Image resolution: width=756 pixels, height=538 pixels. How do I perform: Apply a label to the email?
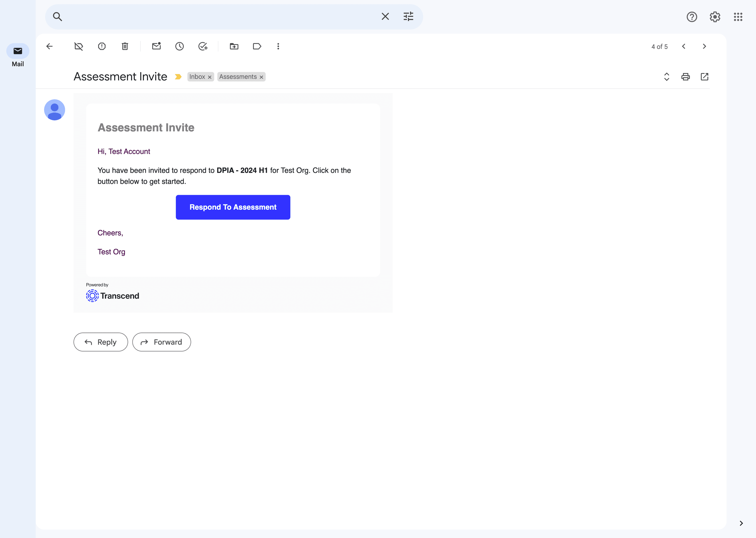pyautogui.click(x=257, y=46)
